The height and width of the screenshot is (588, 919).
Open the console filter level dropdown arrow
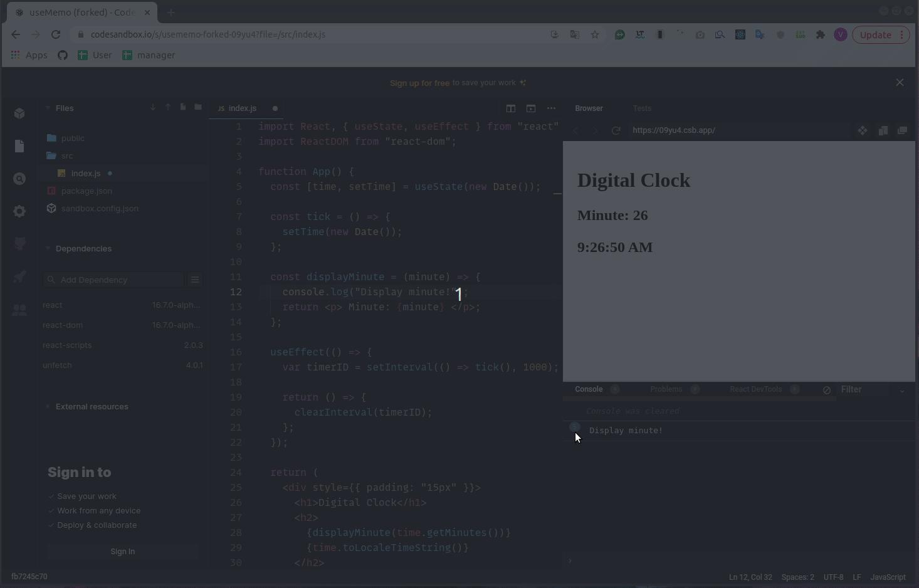[x=902, y=390]
